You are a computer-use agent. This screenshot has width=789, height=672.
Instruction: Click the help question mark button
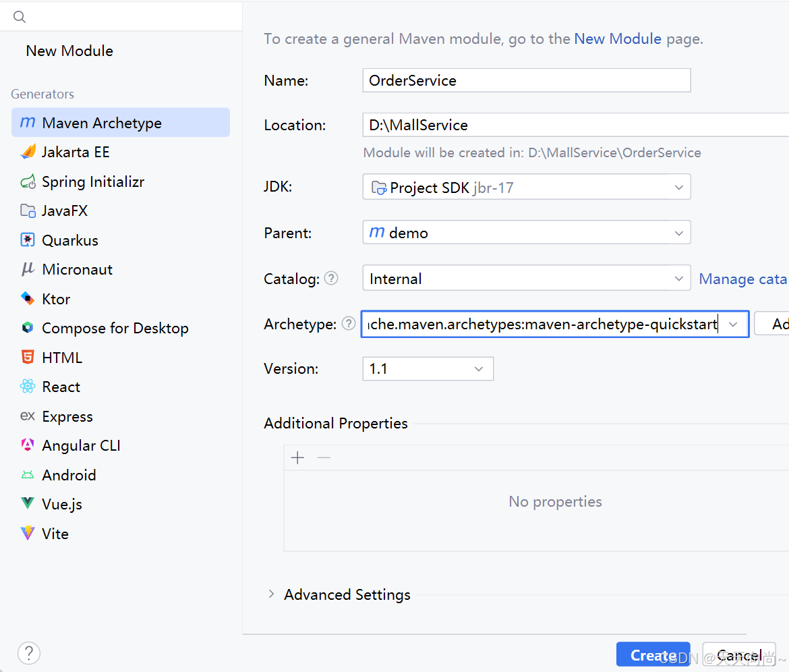point(29,652)
